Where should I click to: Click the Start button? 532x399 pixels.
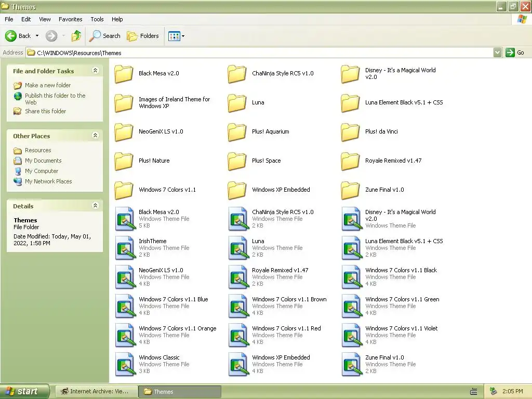tap(24, 391)
